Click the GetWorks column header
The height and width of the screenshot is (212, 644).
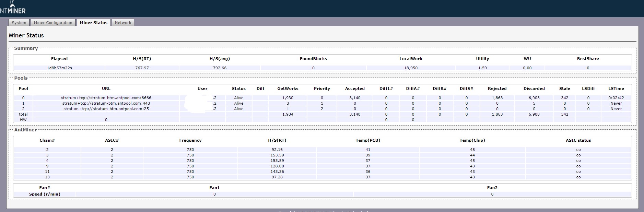pos(288,89)
